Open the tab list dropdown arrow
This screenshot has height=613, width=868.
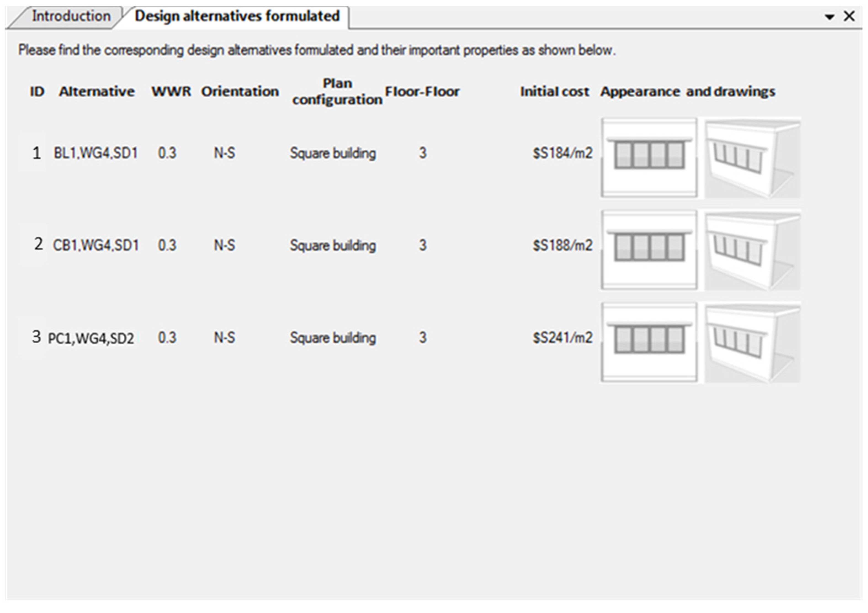pos(829,17)
